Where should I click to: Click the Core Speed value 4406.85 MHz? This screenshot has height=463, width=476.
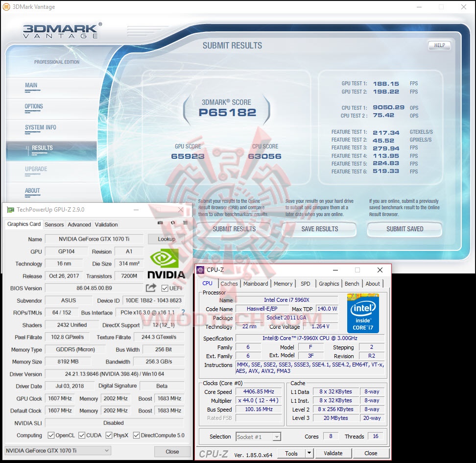coord(259,392)
